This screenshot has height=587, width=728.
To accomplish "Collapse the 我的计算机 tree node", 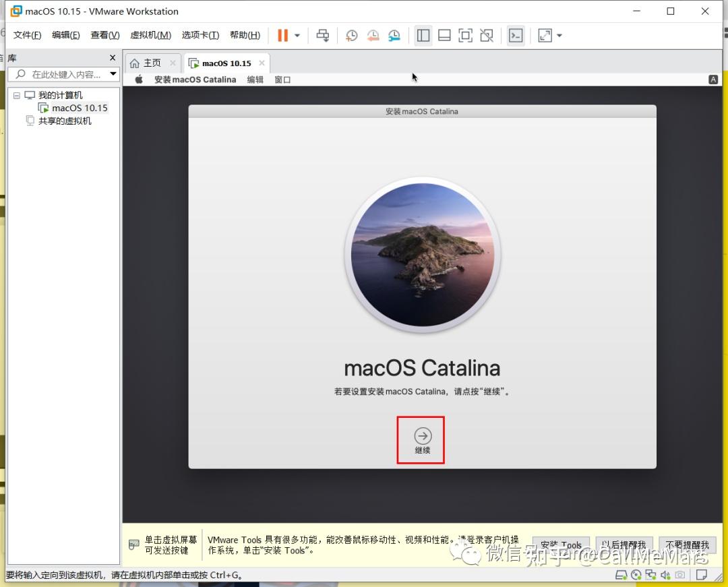I will 17,95.
